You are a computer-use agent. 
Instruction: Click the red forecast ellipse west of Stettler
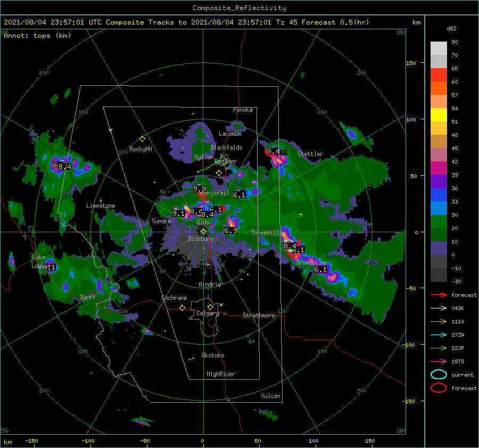coord(270,152)
